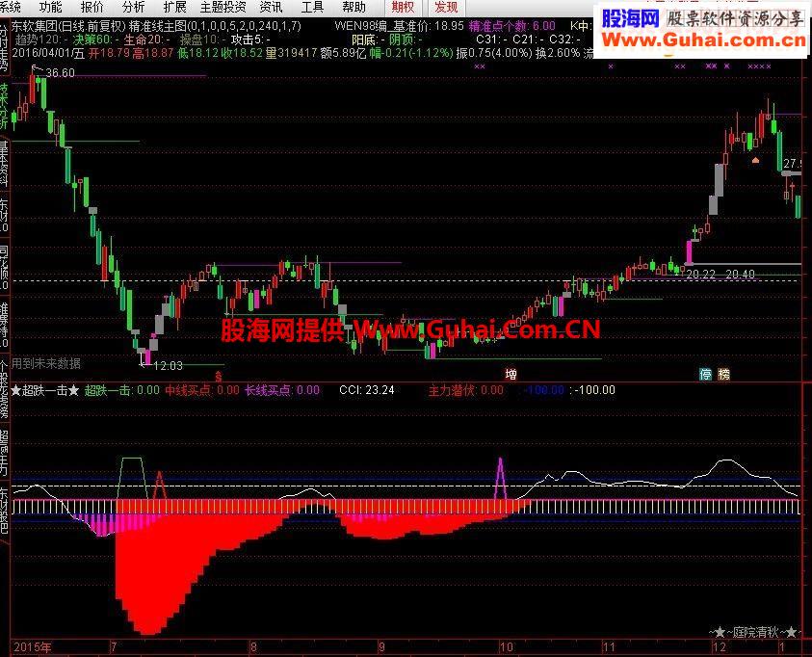
Task: Open the 扩展 menu
Action: [174, 8]
